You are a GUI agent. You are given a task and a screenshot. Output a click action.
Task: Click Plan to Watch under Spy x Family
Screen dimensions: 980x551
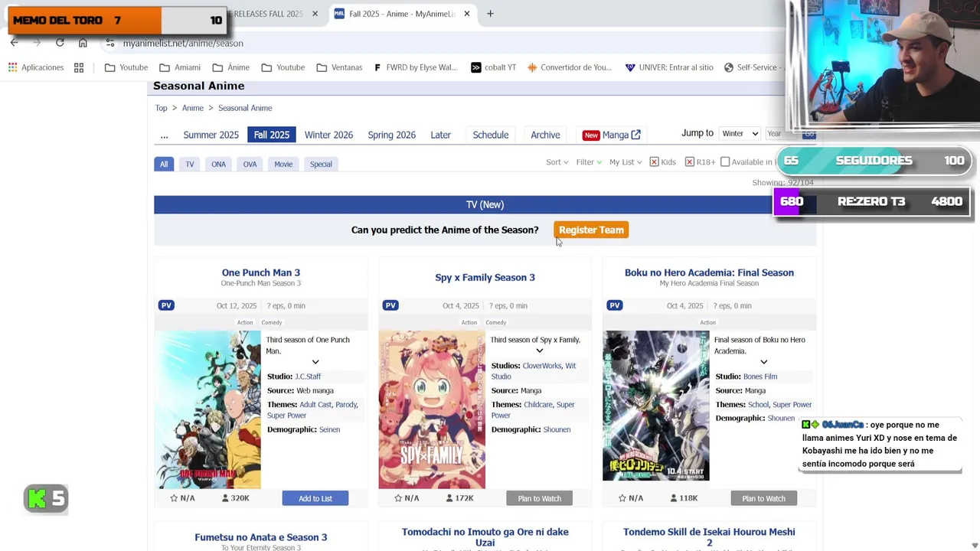tap(539, 498)
